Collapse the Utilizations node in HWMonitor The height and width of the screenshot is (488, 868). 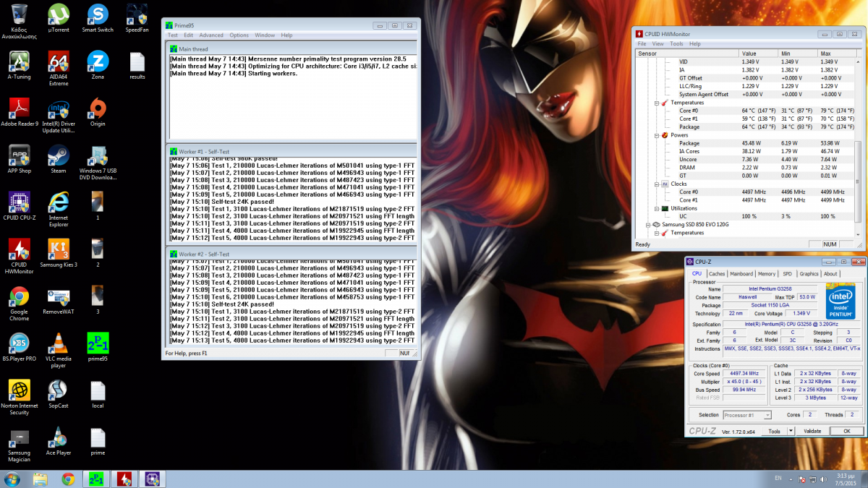click(x=656, y=208)
